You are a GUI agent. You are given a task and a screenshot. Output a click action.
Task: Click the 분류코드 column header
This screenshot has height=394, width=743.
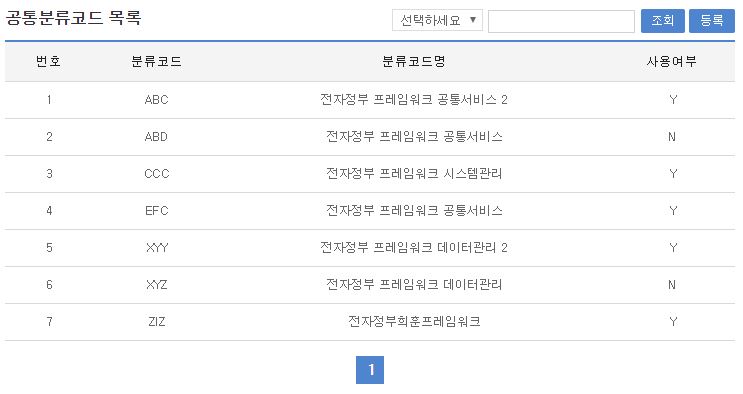coord(156,62)
